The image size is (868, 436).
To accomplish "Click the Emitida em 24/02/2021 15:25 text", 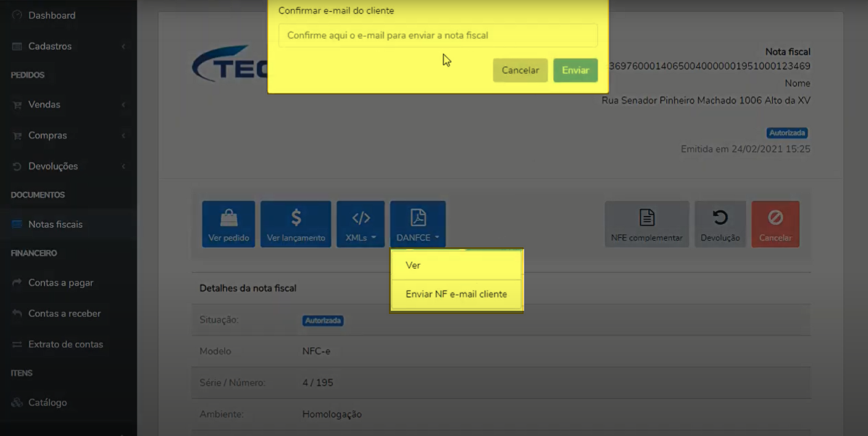I will (x=745, y=149).
